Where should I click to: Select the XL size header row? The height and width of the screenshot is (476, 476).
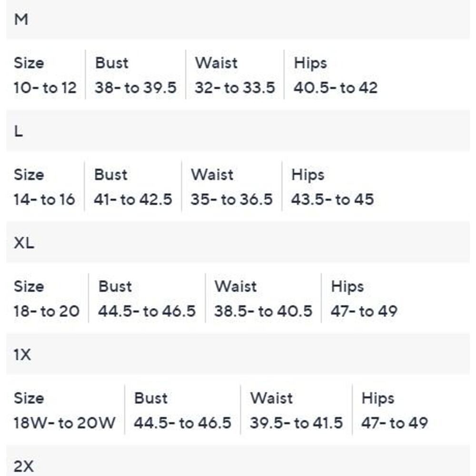pyautogui.click(x=238, y=243)
